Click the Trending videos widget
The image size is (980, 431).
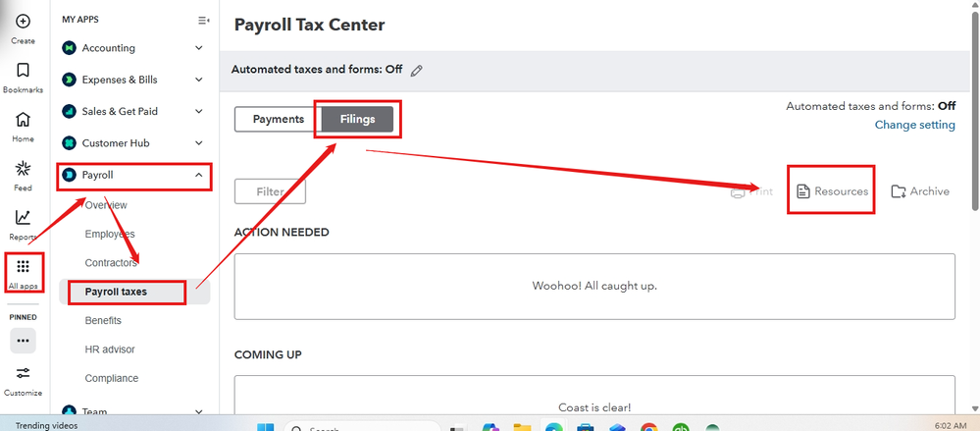(46, 425)
